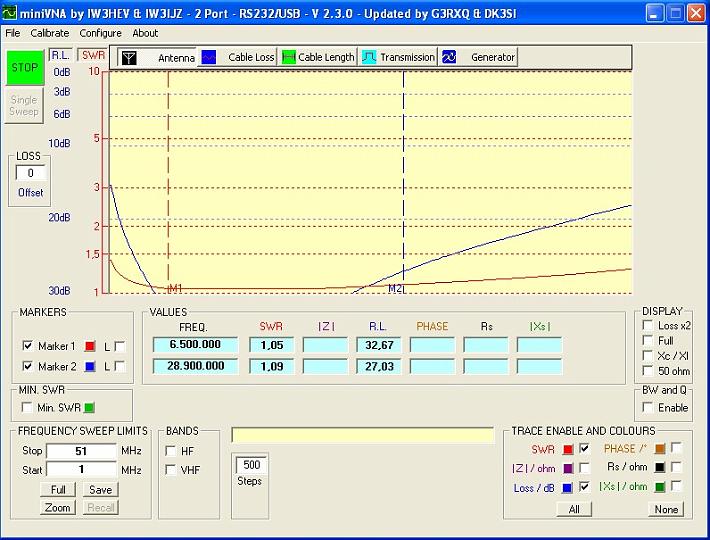Click the purple |Z| trace colour swatch

click(568, 468)
